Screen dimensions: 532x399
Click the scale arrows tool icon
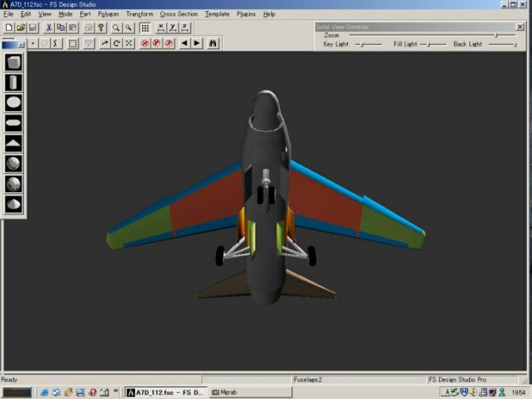tap(129, 43)
